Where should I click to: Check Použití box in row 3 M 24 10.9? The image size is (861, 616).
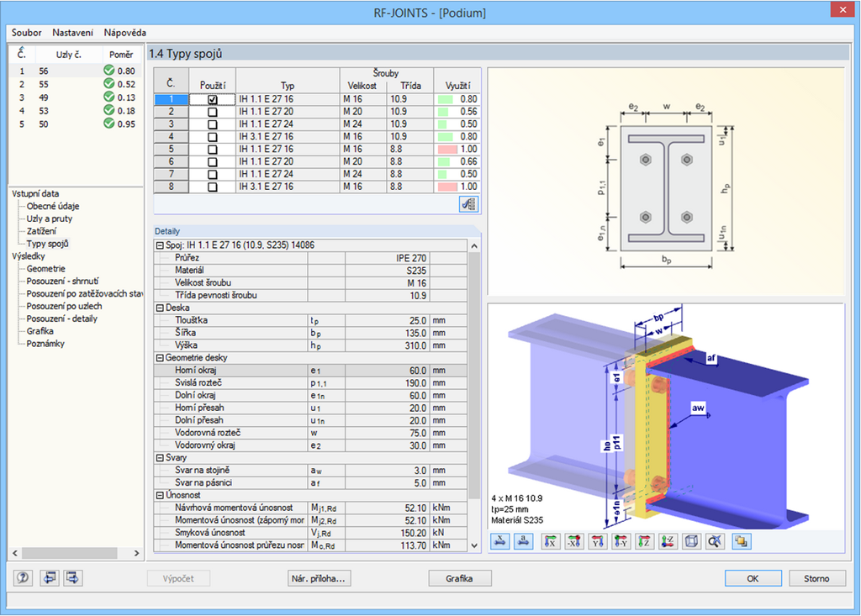(x=213, y=124)
